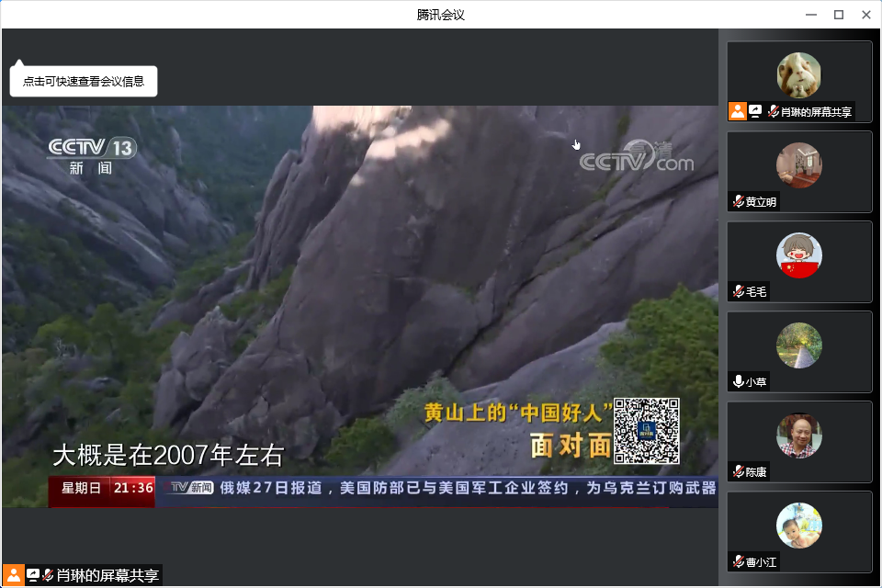Select 小草's garden path avatar
This screenshot has height=588, width=882.
(x=798, y=345)
